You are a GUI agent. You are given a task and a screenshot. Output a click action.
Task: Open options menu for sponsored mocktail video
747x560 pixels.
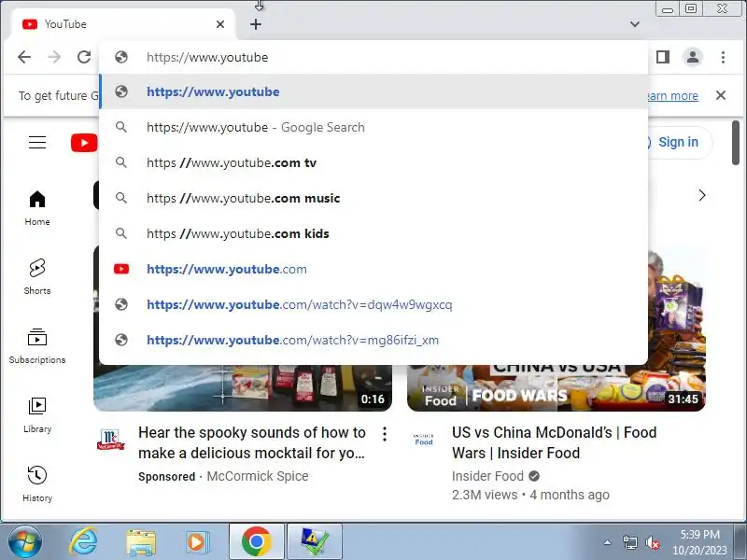[x=385, y=434]
